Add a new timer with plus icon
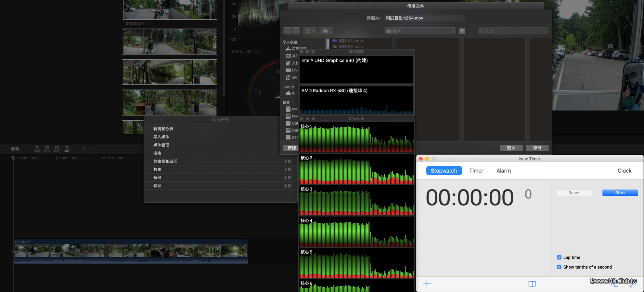The width and height of the screenshot is (644, 292). coord(427,284)
